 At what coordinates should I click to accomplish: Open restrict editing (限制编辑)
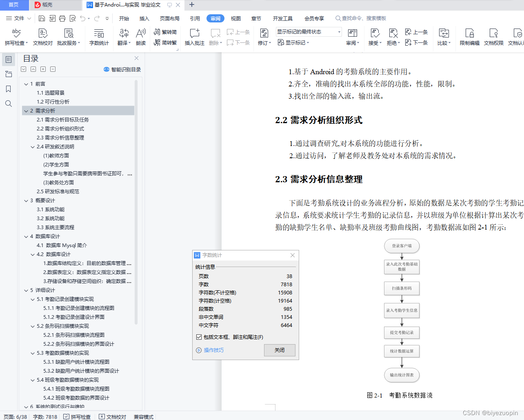point(470,37)
